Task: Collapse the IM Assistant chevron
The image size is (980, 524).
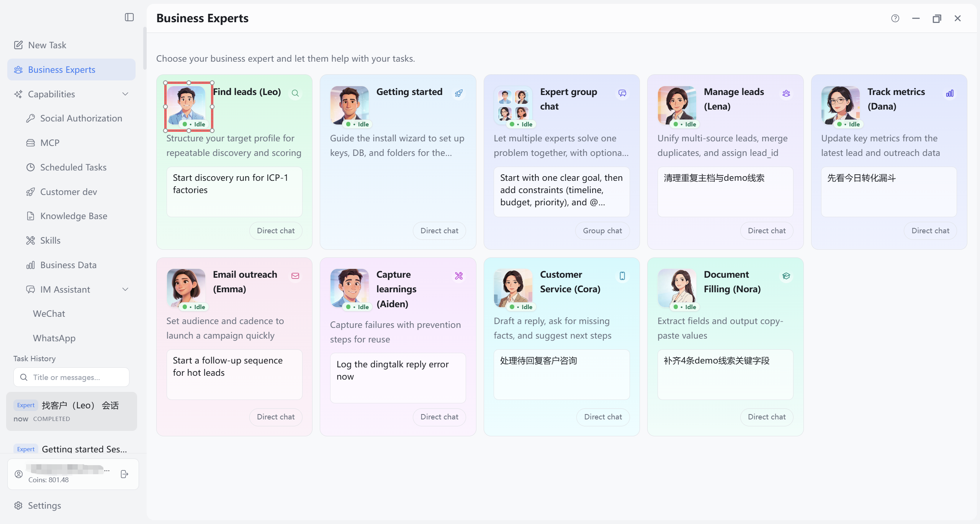Action: pos(125,289)
